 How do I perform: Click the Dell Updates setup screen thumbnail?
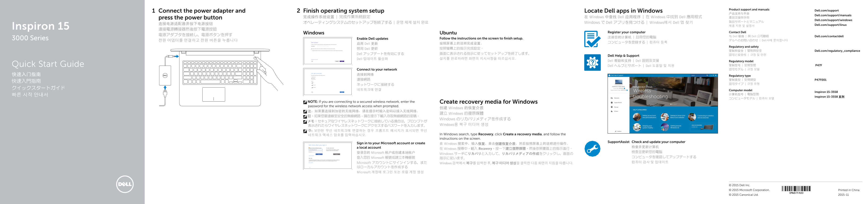(x=328, y=51)
